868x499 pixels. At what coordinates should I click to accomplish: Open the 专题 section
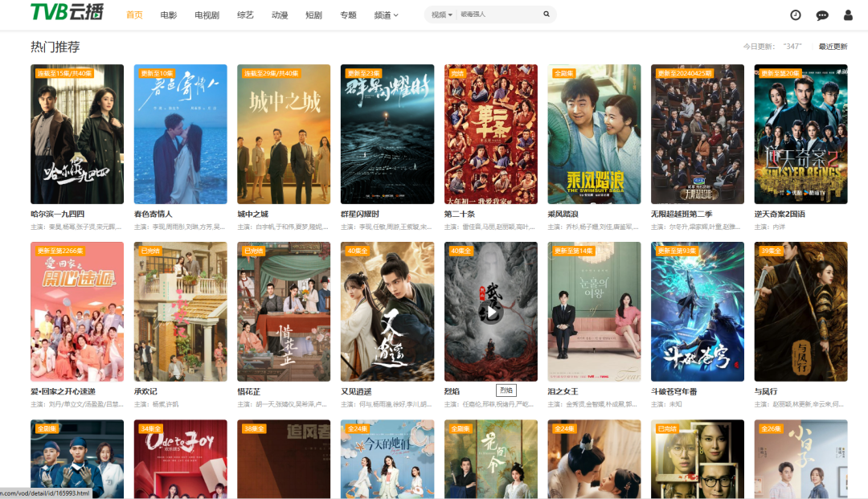pos(348,15)
